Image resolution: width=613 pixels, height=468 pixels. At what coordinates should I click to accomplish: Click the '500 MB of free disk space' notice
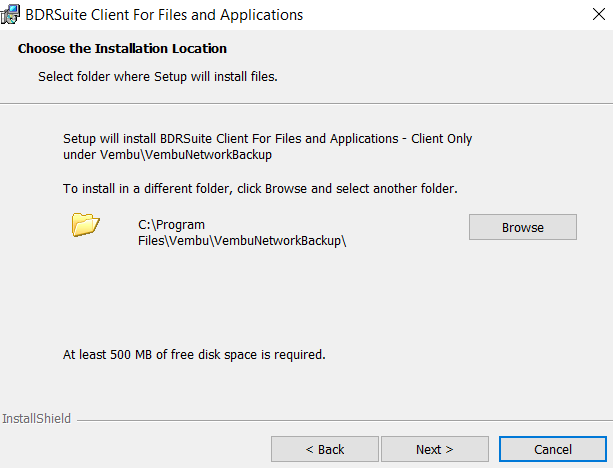click(194, 355)
